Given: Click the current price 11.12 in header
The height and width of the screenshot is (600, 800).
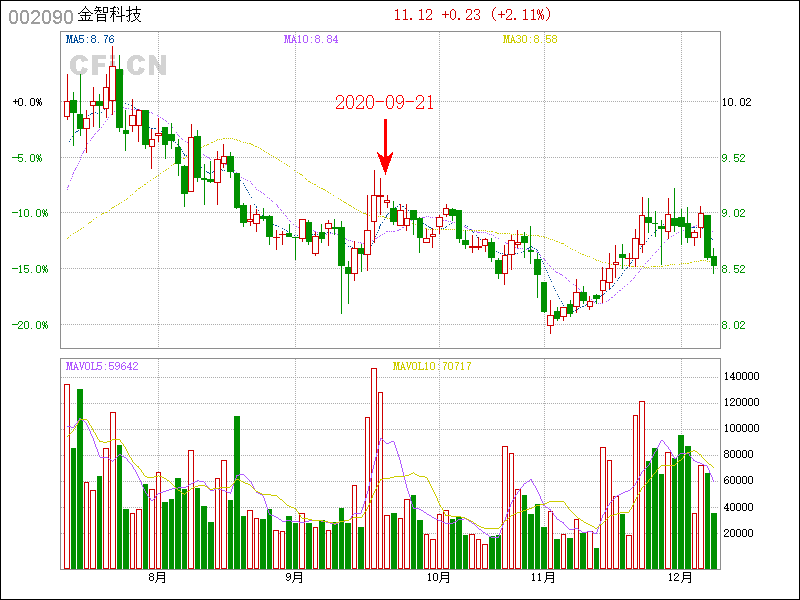Looking at the screenshot, I should coord(413,15).
